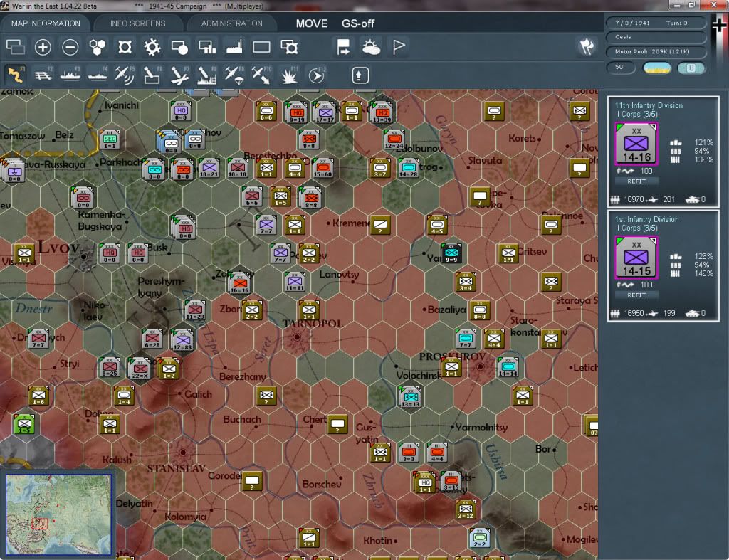This screenshot has height=560, width=729.
Task: Select the 15=60 red armor unit
Action: [x=322, y=168]
